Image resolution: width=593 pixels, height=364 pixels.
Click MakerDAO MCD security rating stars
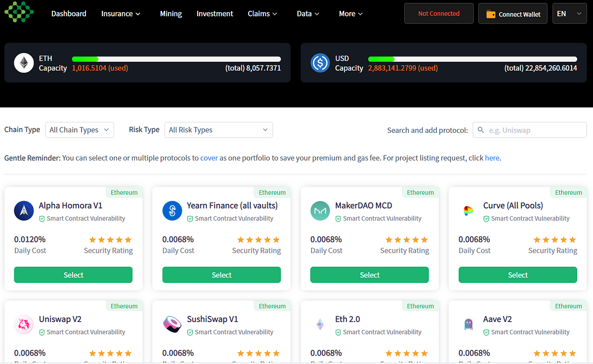tap(407, 240)
